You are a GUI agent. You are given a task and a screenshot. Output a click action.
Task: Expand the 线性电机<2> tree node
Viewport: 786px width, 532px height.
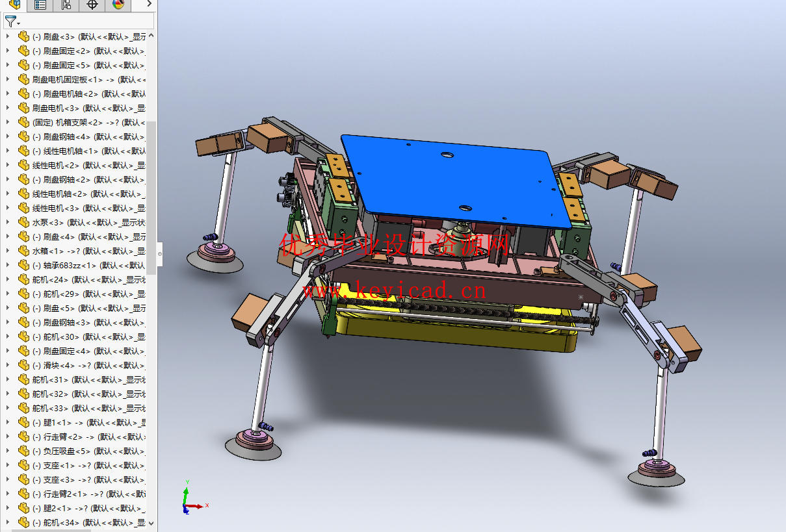point(8,165)
